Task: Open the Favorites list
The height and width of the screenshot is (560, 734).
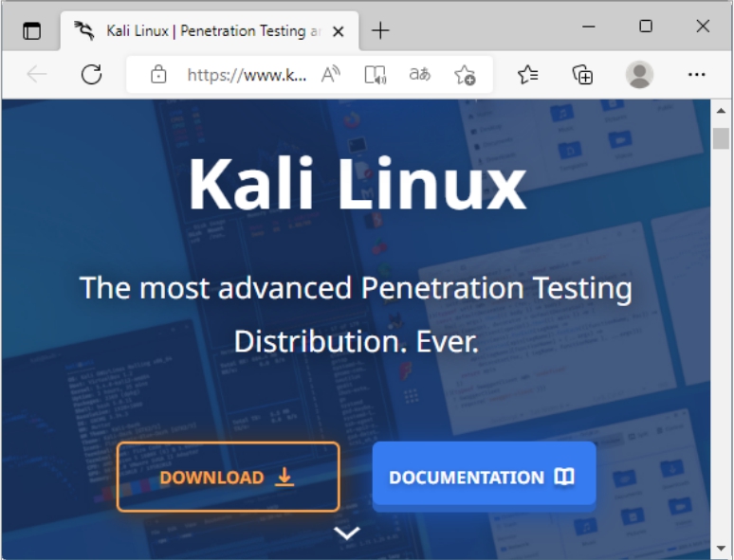Action: [528, 75]
